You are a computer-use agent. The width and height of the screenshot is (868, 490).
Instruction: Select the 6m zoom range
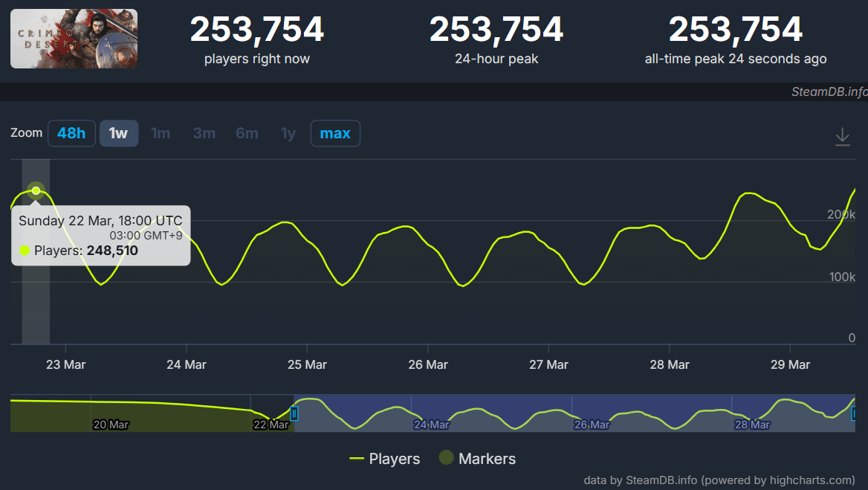[247, 133]
